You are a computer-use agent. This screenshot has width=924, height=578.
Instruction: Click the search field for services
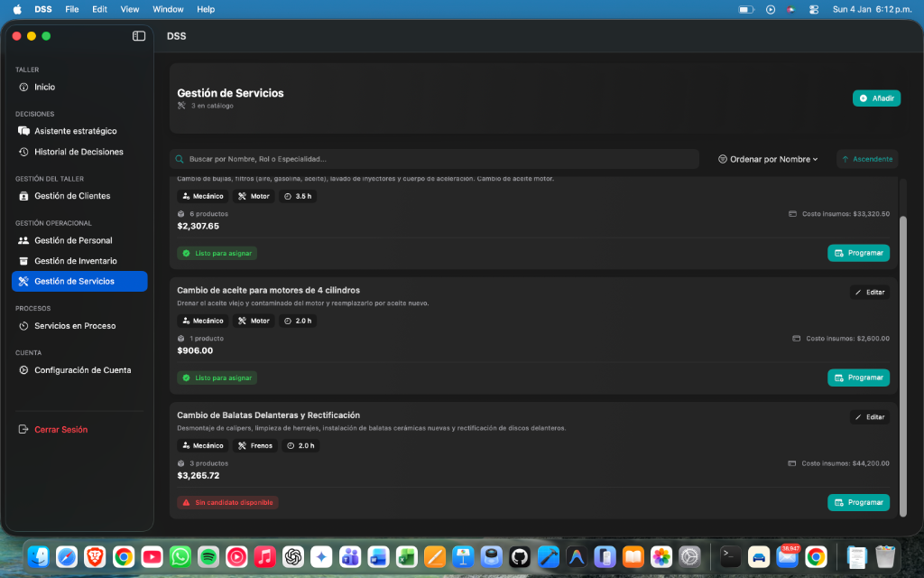(x=433, y=158)
